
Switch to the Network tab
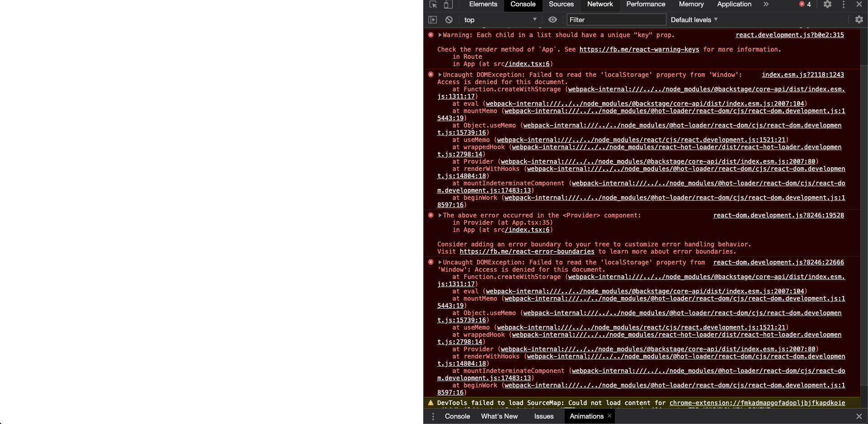(600, 4)
